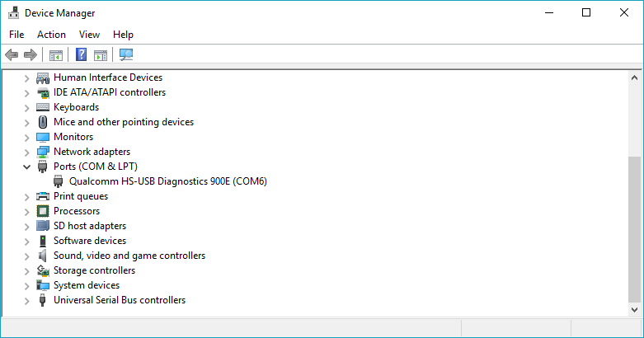Select the Keyboards category icon
Viewport: 644px width, 338px height.
pyautogui.click(x=43, y=107)
